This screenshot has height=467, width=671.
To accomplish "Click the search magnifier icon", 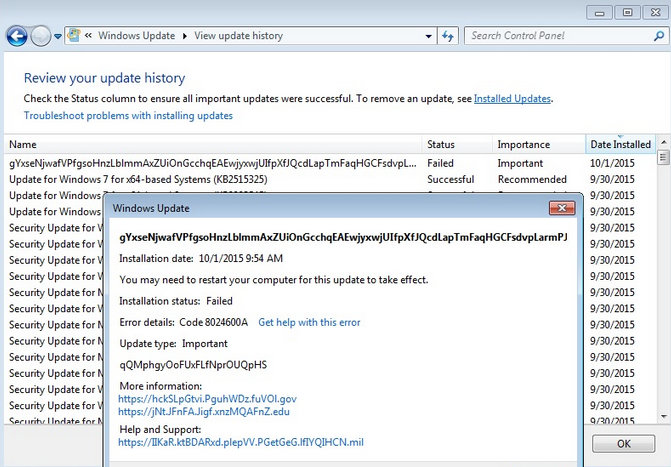I will tap(659, 36).
